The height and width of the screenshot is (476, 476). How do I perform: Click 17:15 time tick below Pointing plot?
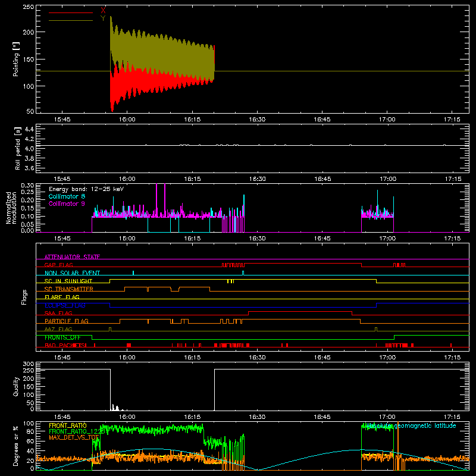[x=452, y=120]
